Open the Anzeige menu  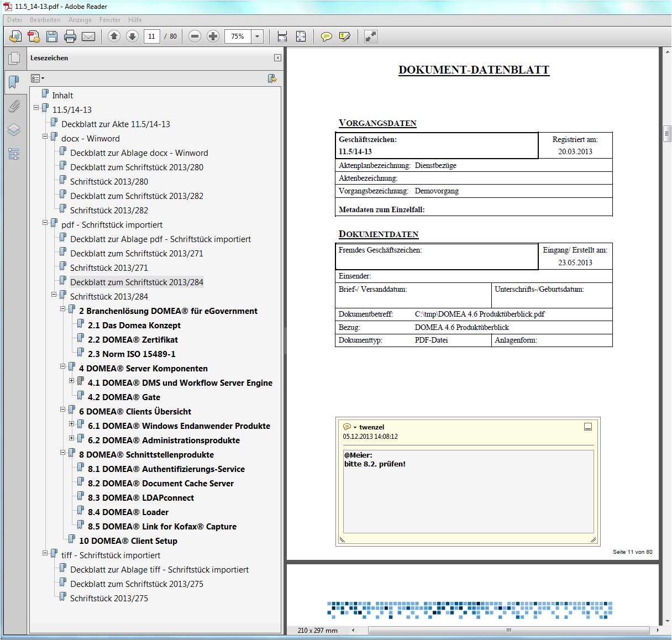coord(80,20)
